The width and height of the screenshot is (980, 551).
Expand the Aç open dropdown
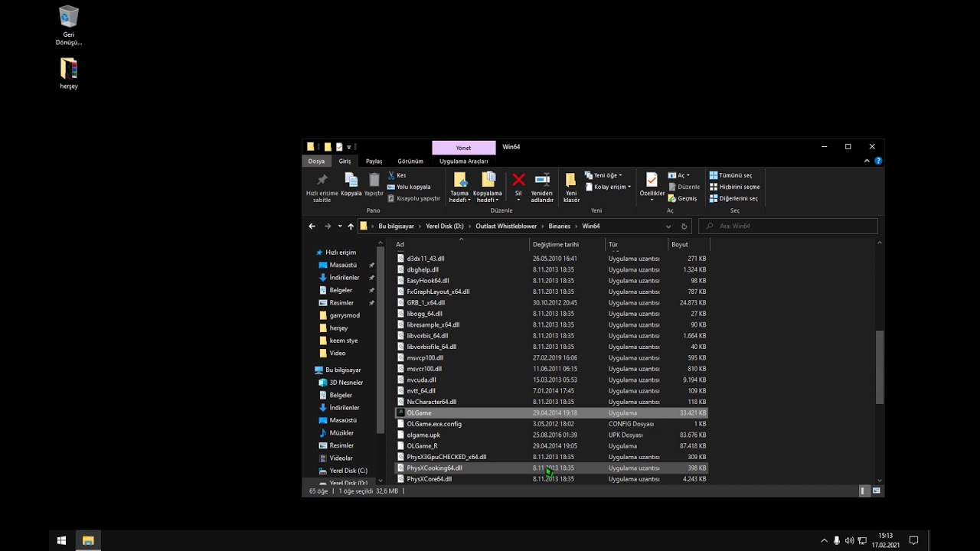click(x=679, y=175)
